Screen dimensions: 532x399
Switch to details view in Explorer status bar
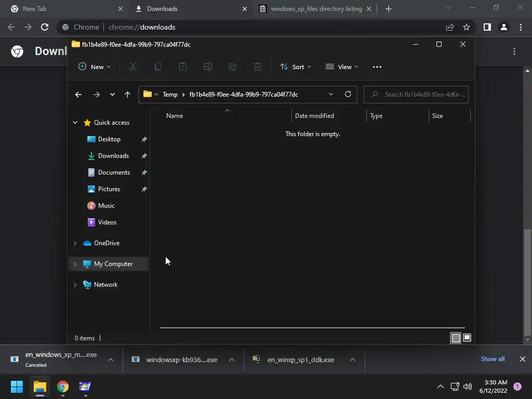coord(456,338)
